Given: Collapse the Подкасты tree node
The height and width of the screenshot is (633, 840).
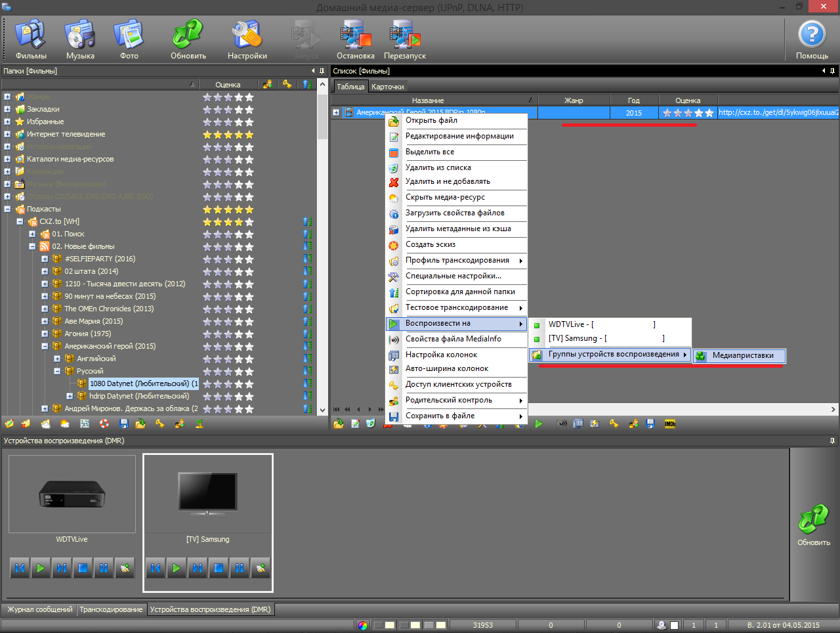Looking at the screenshot, I should click(x=7, y=209).
